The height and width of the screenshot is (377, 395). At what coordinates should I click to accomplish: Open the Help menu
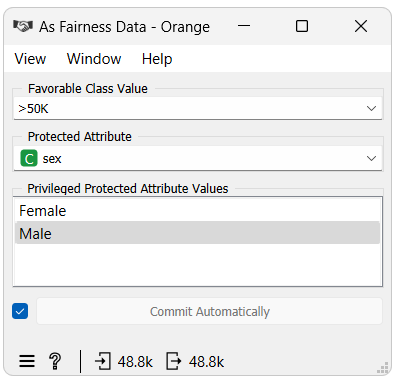(x=157, y=59)
